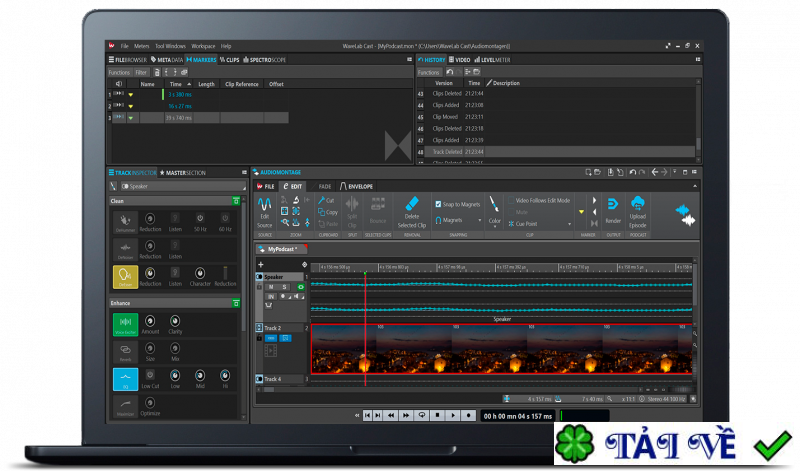Click the Upload Episode cloud icon
800x471 pixels.
click(637, 203)
